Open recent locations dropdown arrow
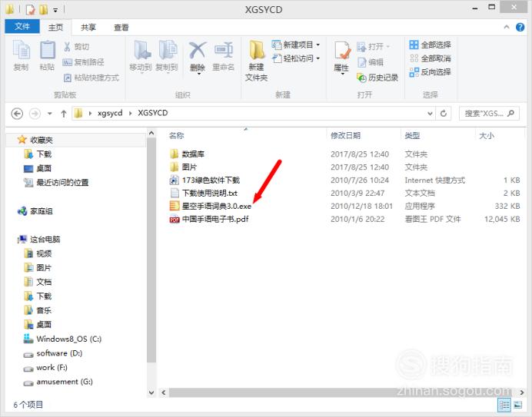The image size is (532, 417). pyautogui.click(x=50, y=113)
